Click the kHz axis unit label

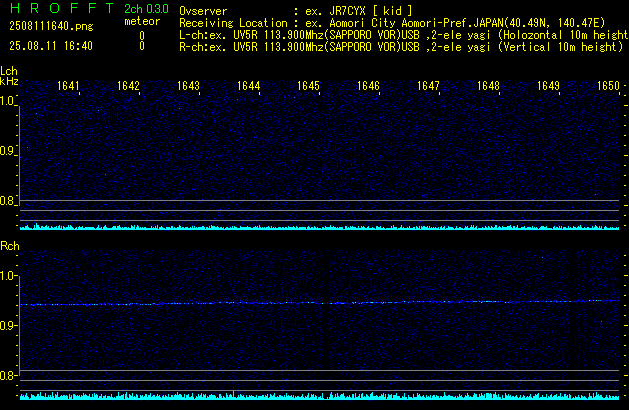point(9,81)
